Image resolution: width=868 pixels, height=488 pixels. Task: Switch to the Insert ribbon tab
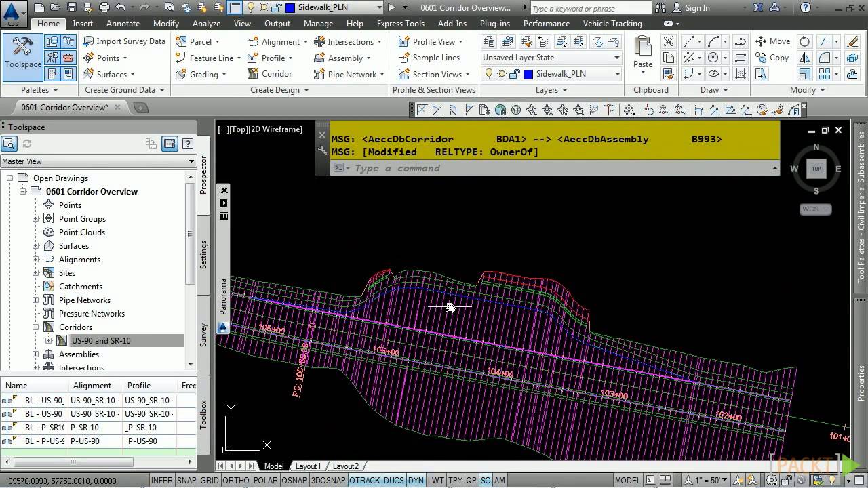83,23
